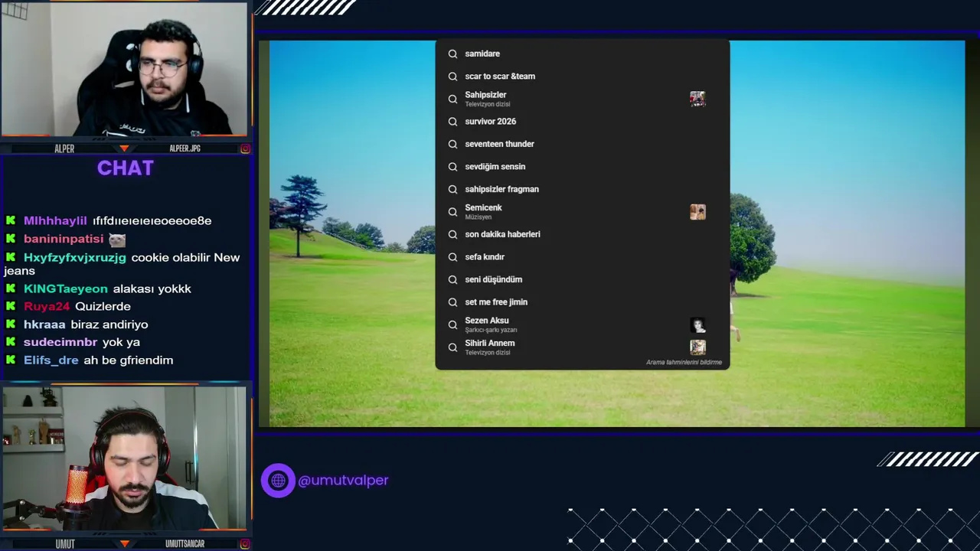Choose the 'Sahipsizler' Televizyon dizisi suggestion
This screenshot has height=551, width=980.
coord(582,99)
